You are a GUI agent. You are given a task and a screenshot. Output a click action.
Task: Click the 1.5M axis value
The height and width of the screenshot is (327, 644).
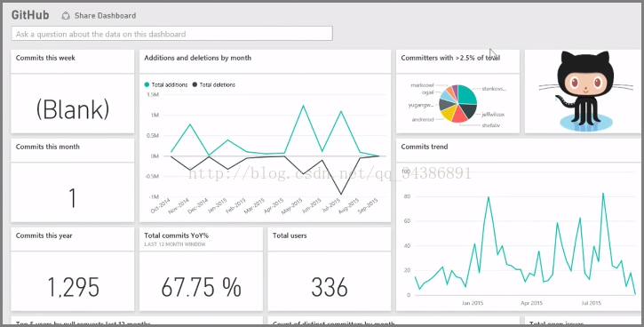tap(153, 94)
